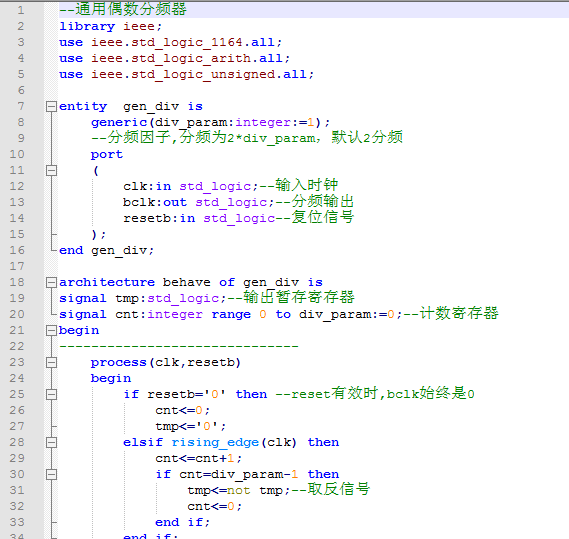Image resolution: width=569 pixels, height=539 pixels.
Task: Click 'use ieee.std_logic_arith.all;' line
Action: point(175,58)
